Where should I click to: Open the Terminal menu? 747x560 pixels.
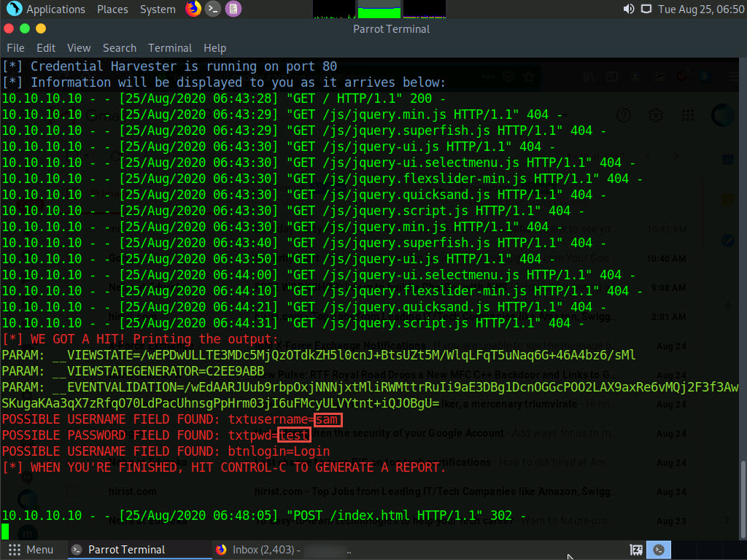point(170,48)
